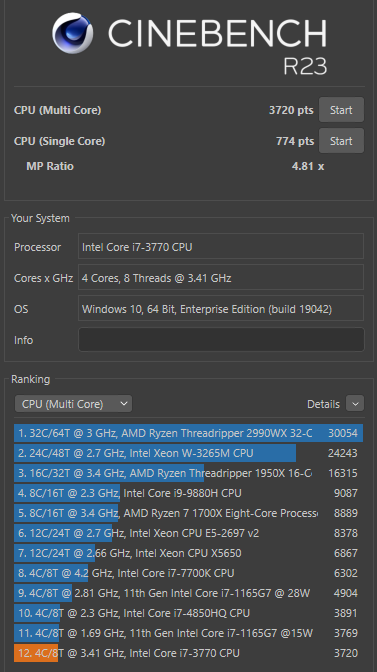Select the orange i7-3770 ranking row
The width and height of the screenshot is (377, 672).
(x=188, y=653)
